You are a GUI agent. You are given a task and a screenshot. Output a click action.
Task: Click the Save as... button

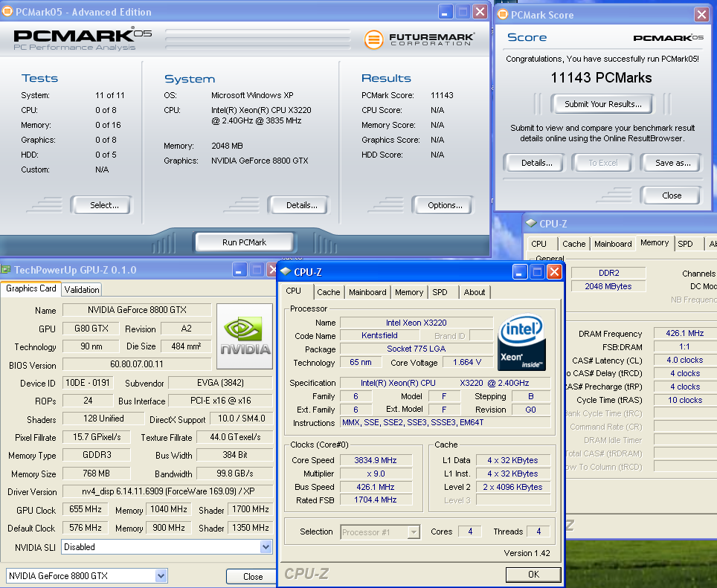(x=671, y=163)
